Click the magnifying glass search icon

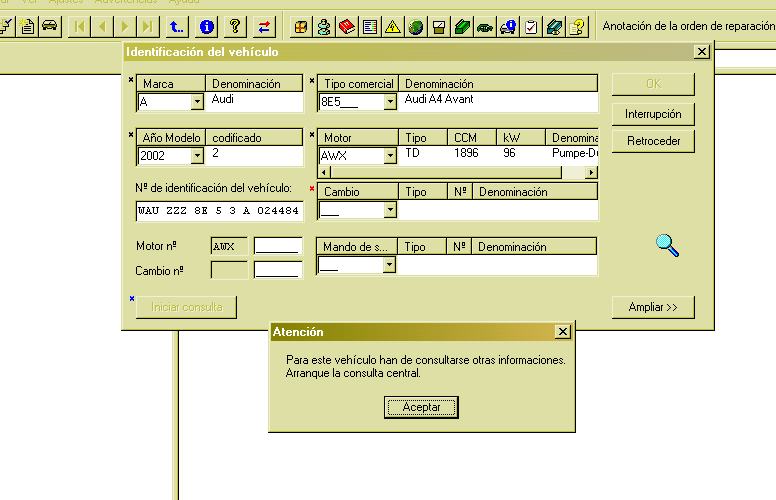tap(667, 246)
